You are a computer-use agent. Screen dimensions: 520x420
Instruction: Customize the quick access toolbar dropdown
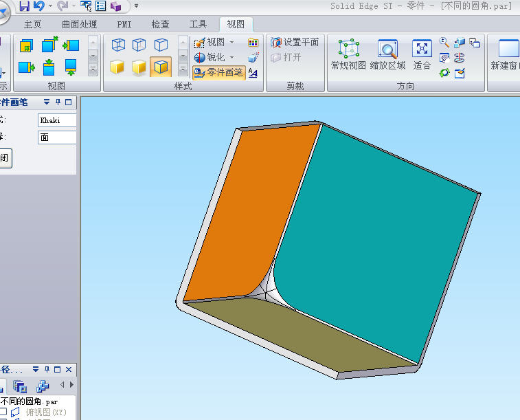pyautogui.click(x=136, y=5)
